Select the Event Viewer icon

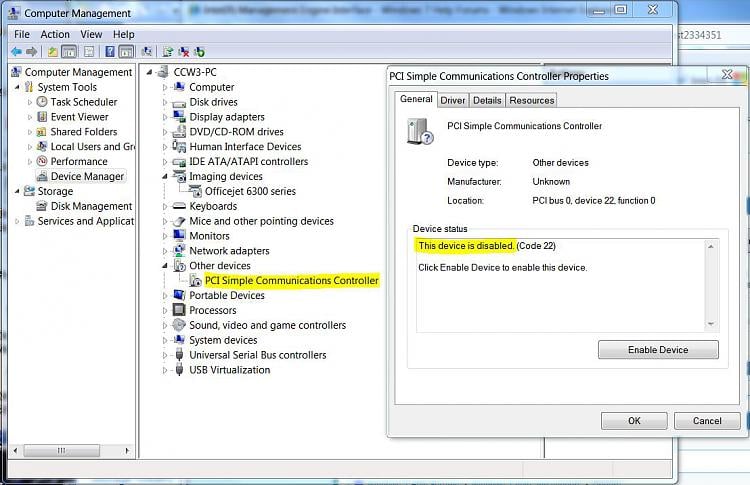pos(42,117)
